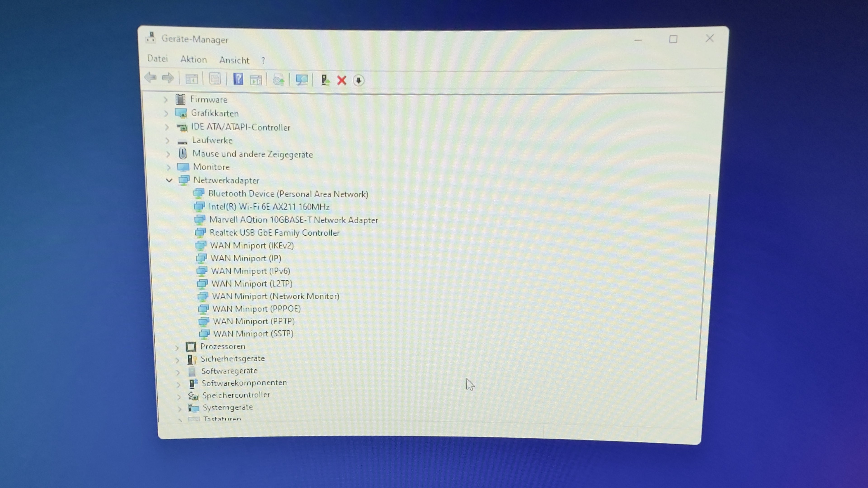This screenshot has width=868, height=488.
Task: Click the Back arrow toolbar icon
Action: tap(150, 78)
